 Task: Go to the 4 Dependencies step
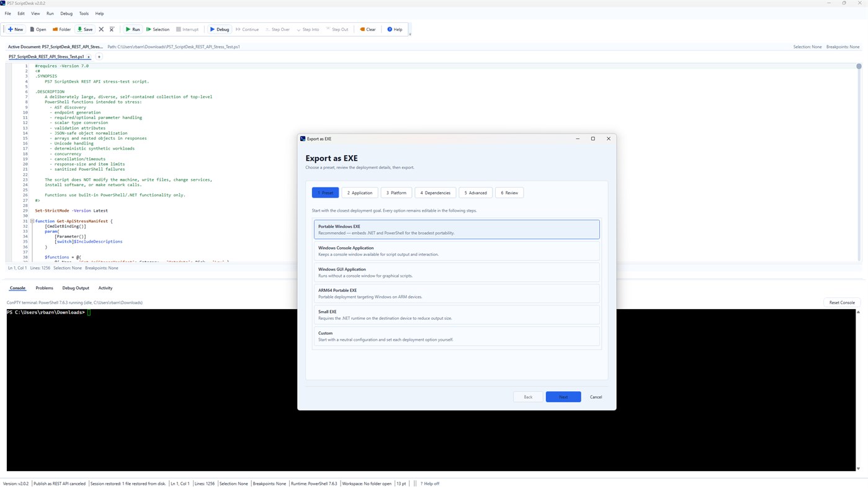(436, 193)
